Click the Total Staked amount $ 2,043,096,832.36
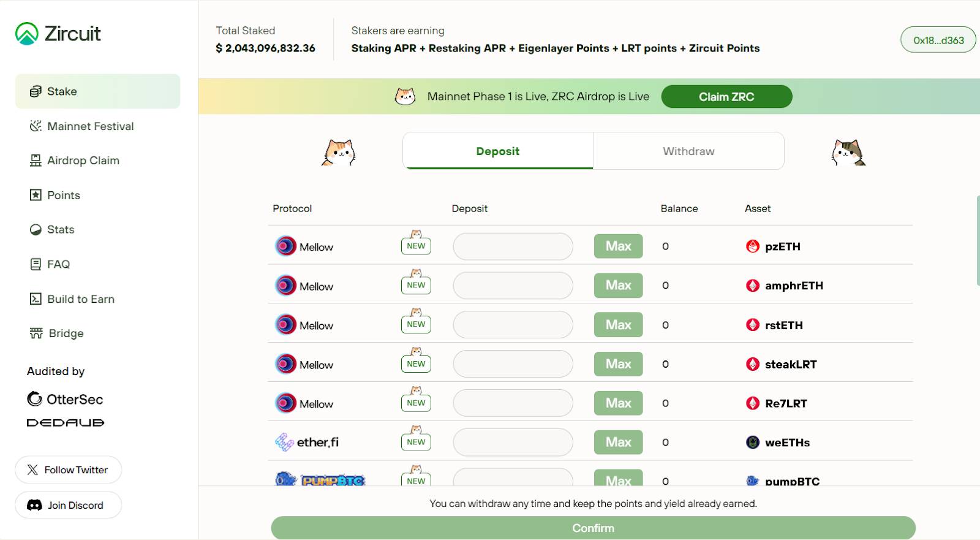 (x=265, y=48)
